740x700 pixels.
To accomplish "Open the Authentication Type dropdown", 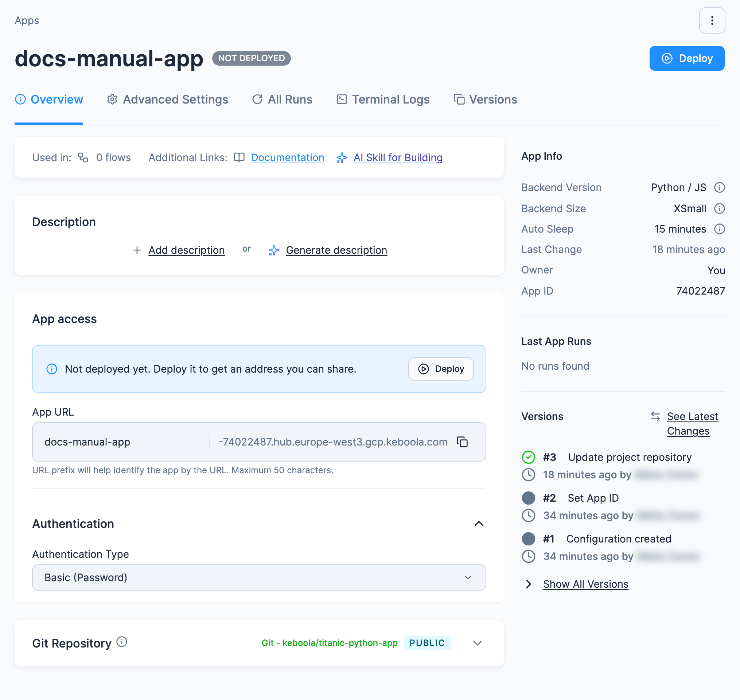I will coord(259,577).
